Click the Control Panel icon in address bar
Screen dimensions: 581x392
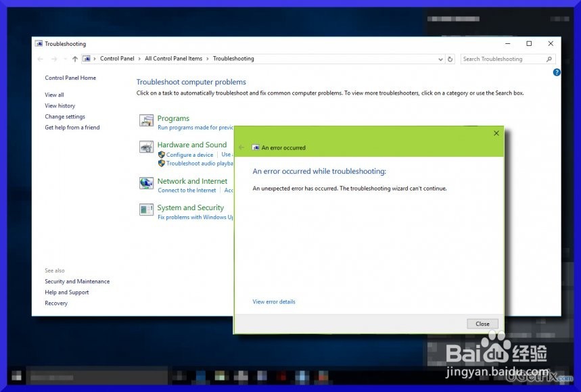coord(87,59)
